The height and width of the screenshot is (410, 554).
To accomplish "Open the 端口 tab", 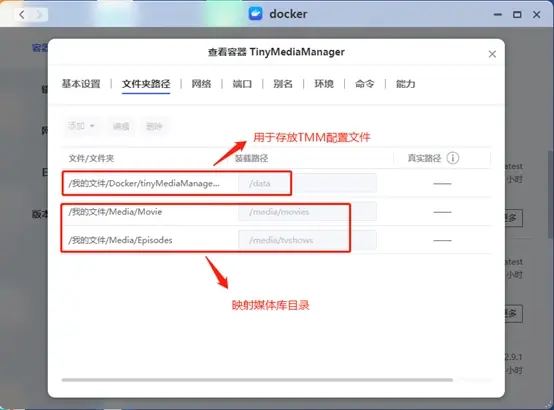I will pos(242,84).
